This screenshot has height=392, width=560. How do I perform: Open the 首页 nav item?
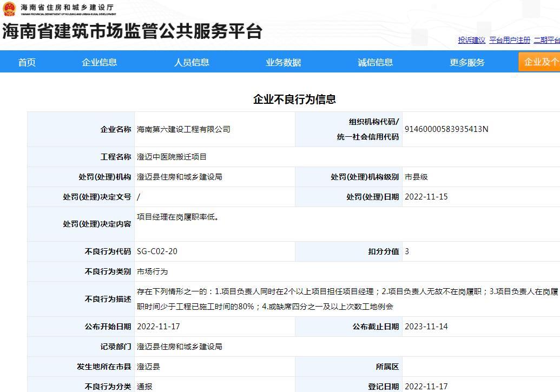coord(27,63)
